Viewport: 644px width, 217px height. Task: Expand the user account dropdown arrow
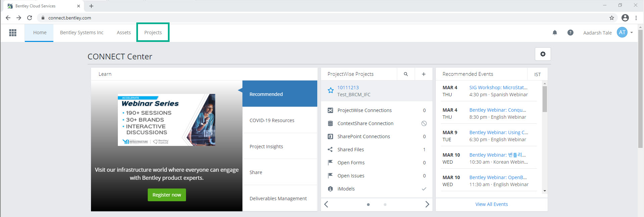[632, 33]
